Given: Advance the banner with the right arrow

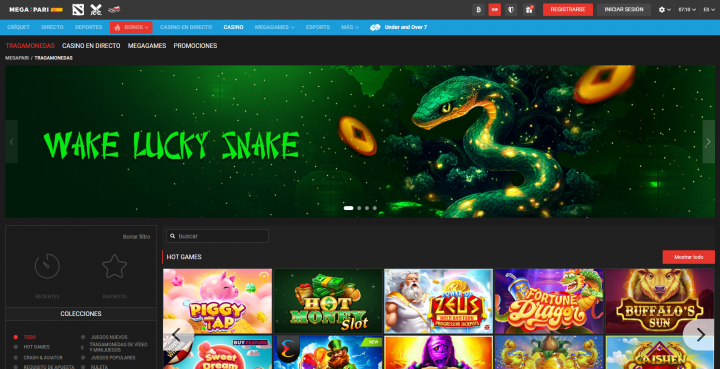Looking at the screenshot, I should [708, 142].
